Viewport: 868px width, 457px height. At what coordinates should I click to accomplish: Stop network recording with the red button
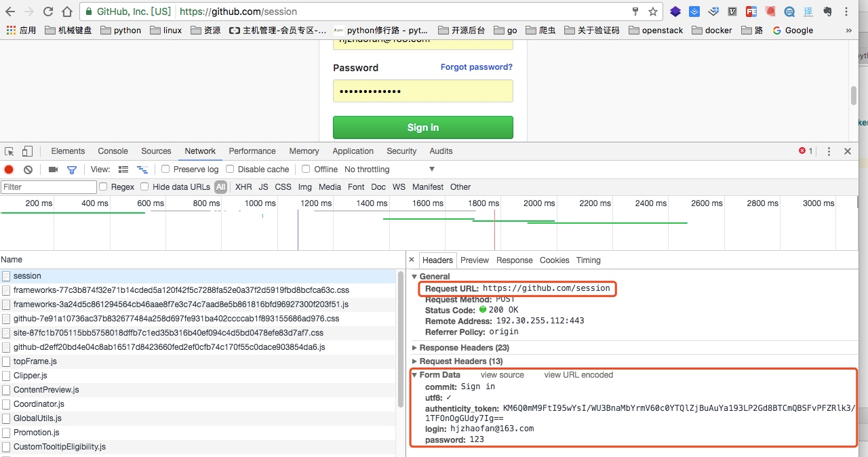click(x=9, y=170)
